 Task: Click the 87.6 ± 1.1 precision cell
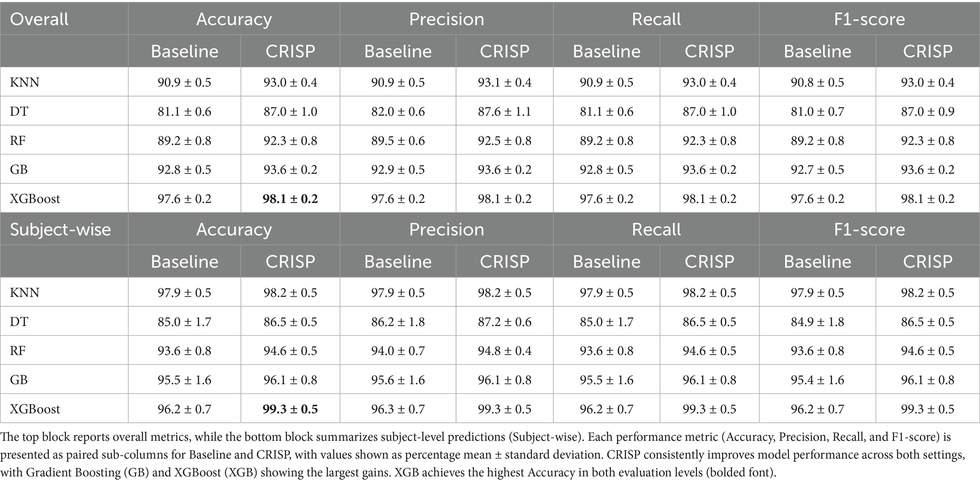click(504, 111)
